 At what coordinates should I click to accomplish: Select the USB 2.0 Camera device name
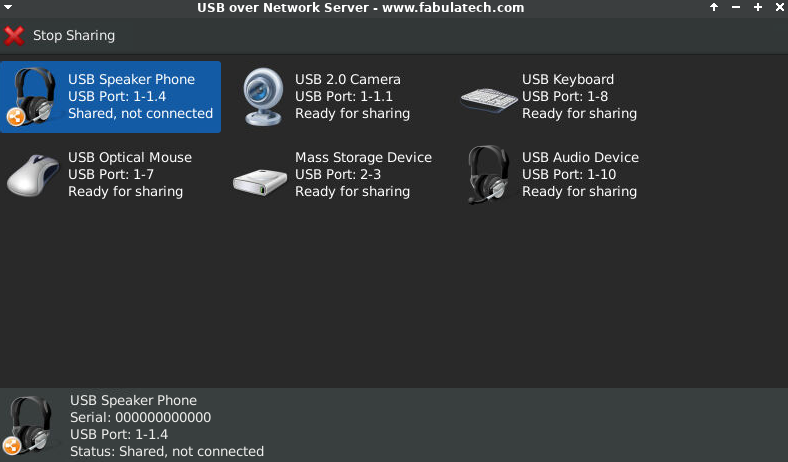(x=348, y=80)
